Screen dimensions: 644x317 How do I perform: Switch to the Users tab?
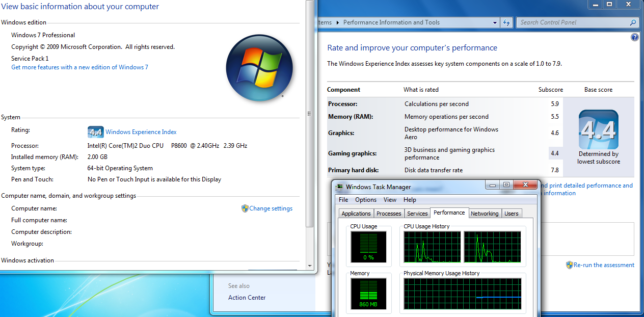(x=512, y=214)
